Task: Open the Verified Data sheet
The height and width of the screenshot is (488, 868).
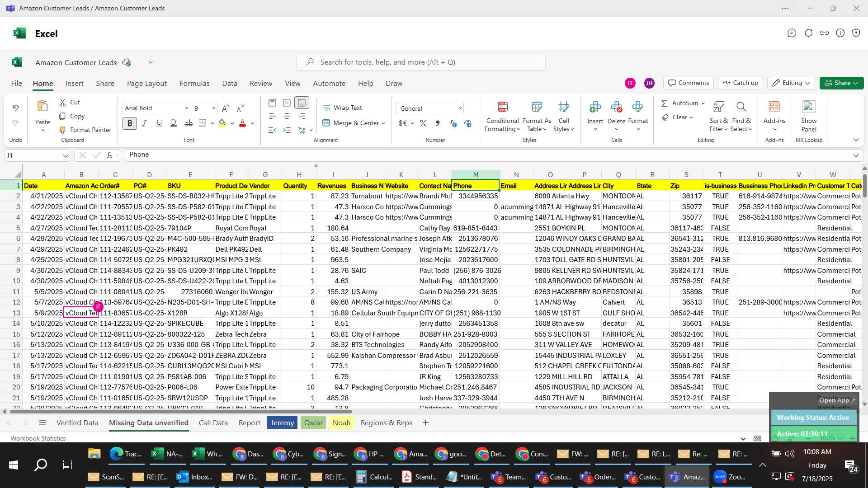Action: click(77, 423)
